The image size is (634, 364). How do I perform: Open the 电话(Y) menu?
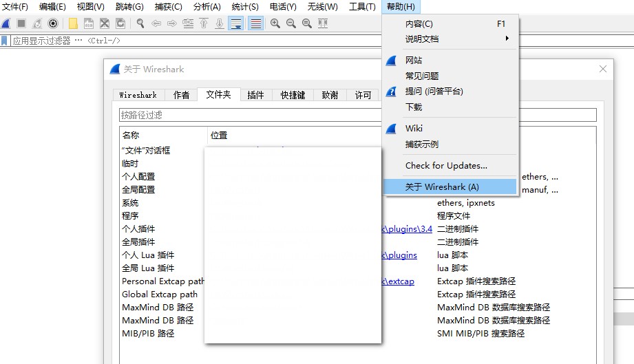point(283,6)
